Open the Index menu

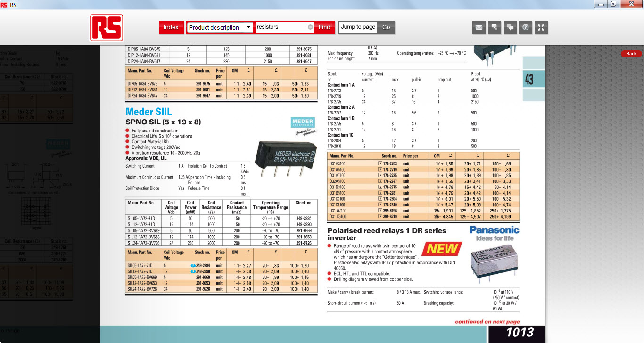point(171,27)
